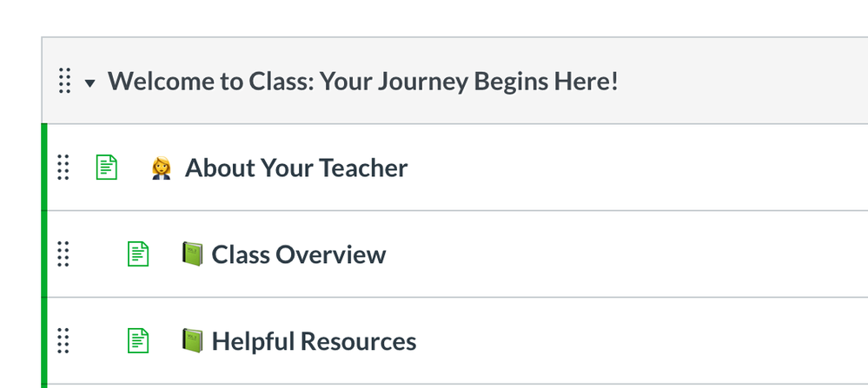
Task: Click the teacher emoji before About Your Teacher
Action: coord(161,168)
